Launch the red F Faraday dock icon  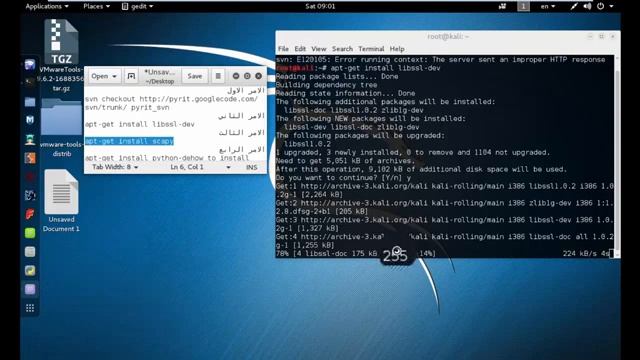pyautogui.click(x=30, y=214)
